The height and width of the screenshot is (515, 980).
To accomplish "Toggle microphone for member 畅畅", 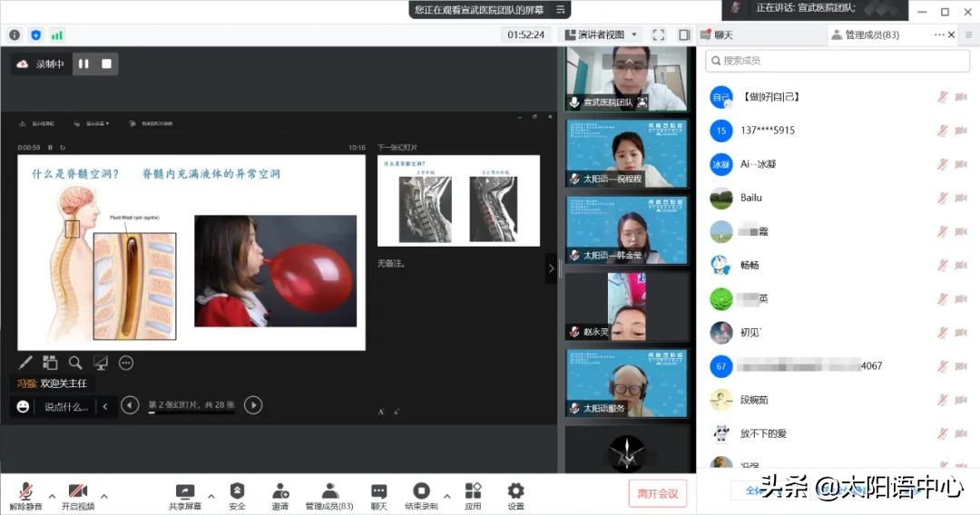I will (x=943, y=266).
